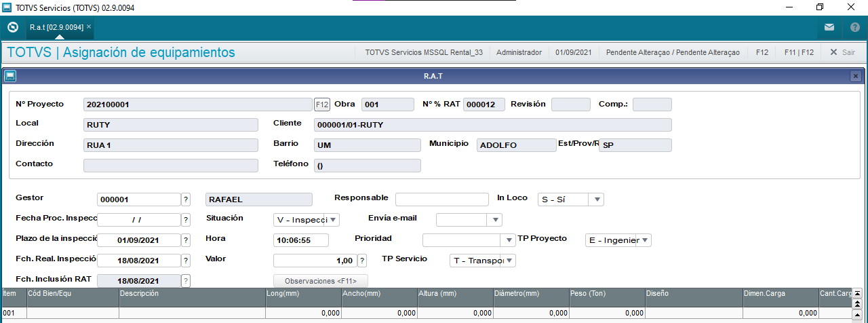
Task: Click TOTVS Servicios MSSQL Rental_33 label
Action: [424, 52]
